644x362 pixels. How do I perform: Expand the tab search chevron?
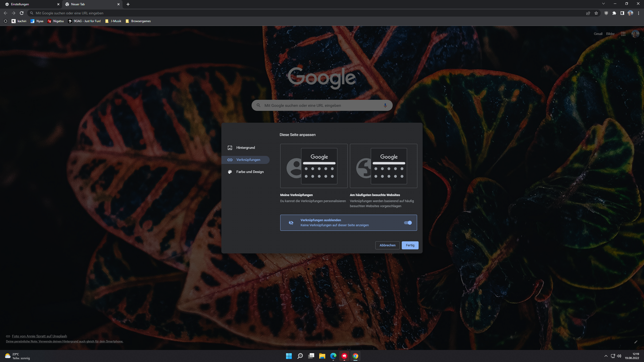pyautogui.click(x=603, y=4)
